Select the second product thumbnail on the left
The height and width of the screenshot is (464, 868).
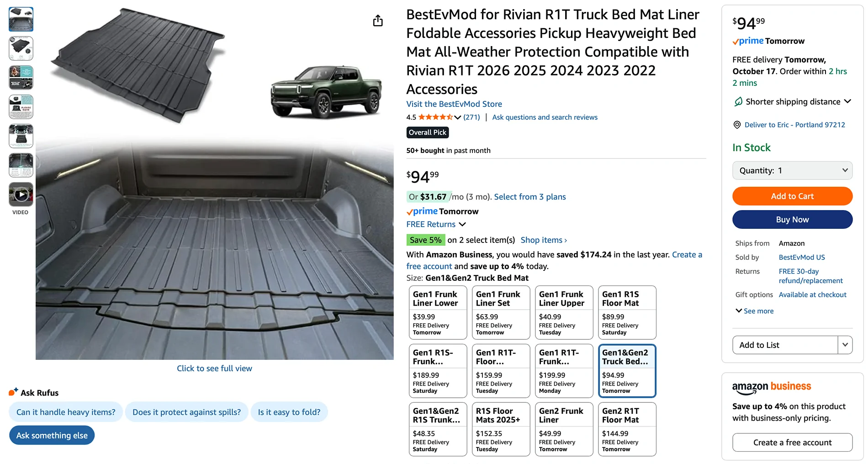pos(21,48)
